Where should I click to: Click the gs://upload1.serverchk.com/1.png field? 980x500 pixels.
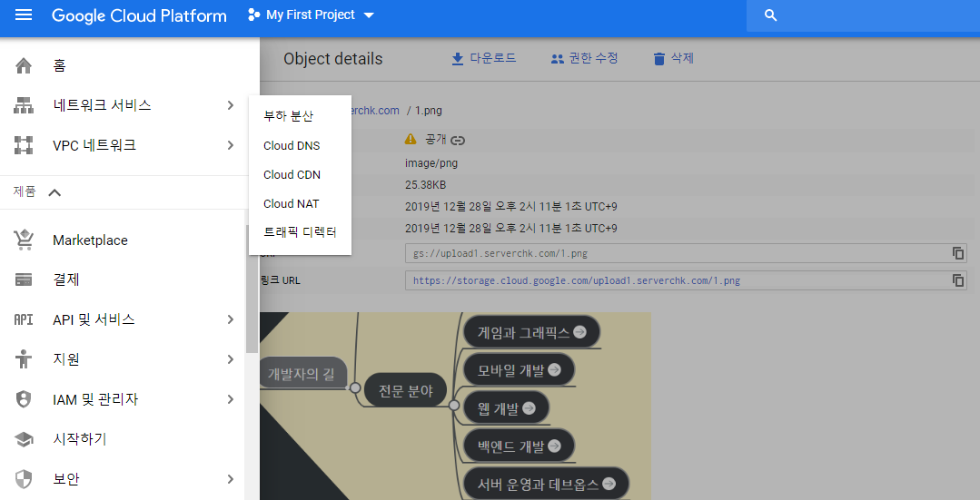click(x=686, y=253)
